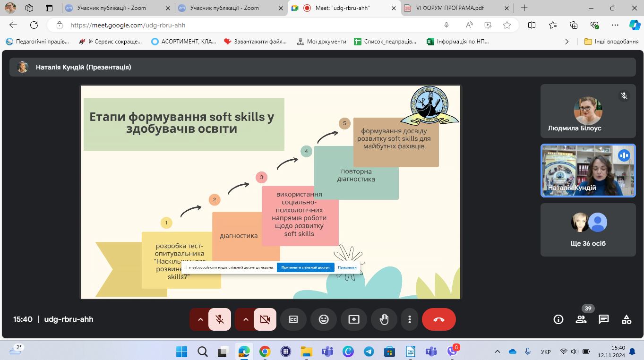The width and height of the screenshot is (644, 360).
Task: Expand video settings arrow beside camera
Action: pyautogui.click(x=246, y=319)
